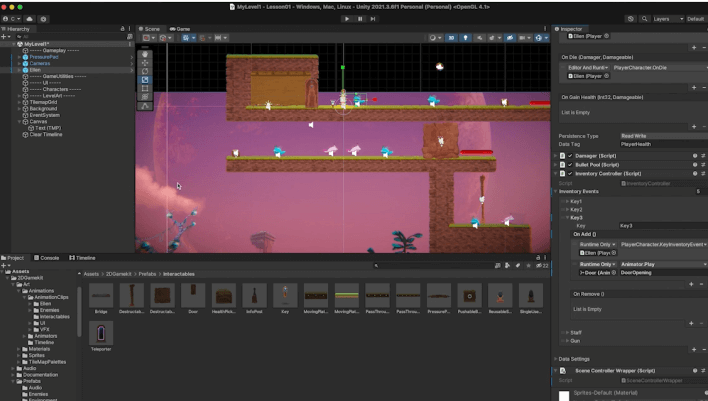Open Damager script help icon
708x401 pixels.
point(695,156)
